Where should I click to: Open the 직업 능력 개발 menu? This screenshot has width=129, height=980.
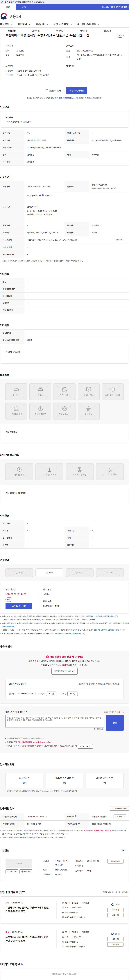(63, 24)
